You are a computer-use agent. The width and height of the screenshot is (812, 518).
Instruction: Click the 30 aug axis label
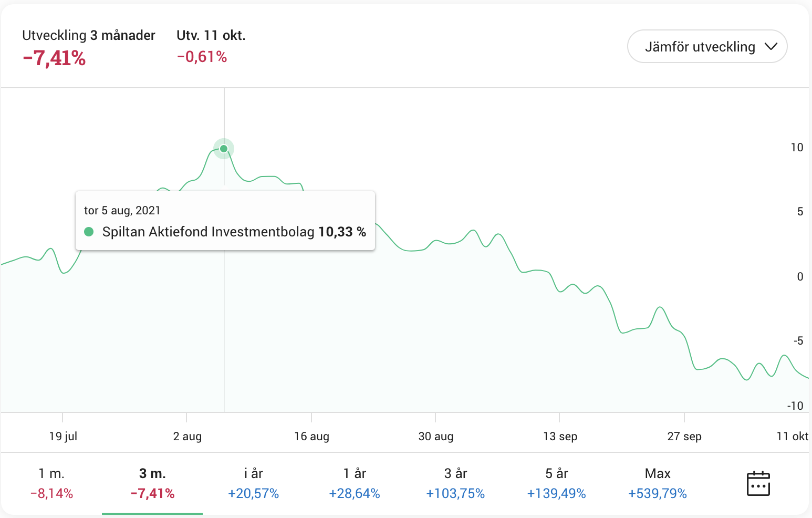point(435,436)
